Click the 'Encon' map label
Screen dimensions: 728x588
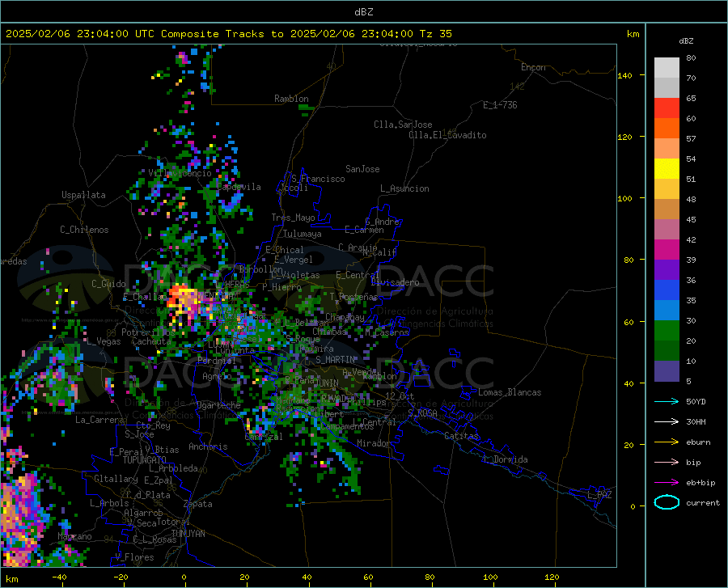[x=533, y=67]
